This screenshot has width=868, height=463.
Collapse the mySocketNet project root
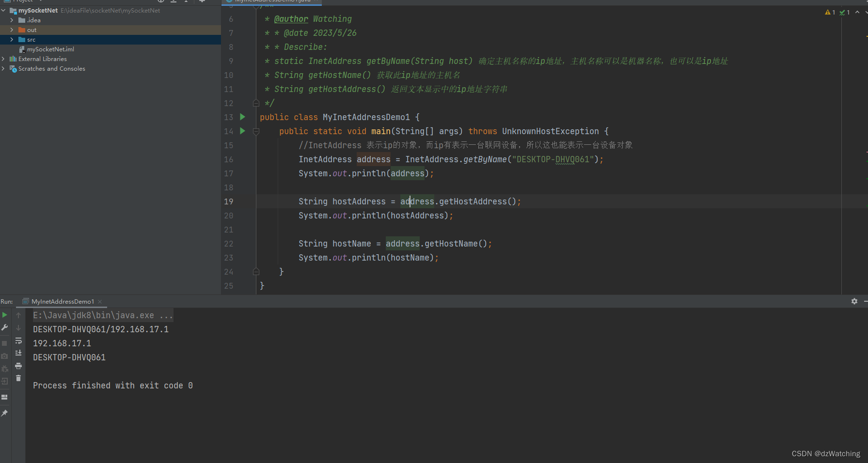pos(3,10)
